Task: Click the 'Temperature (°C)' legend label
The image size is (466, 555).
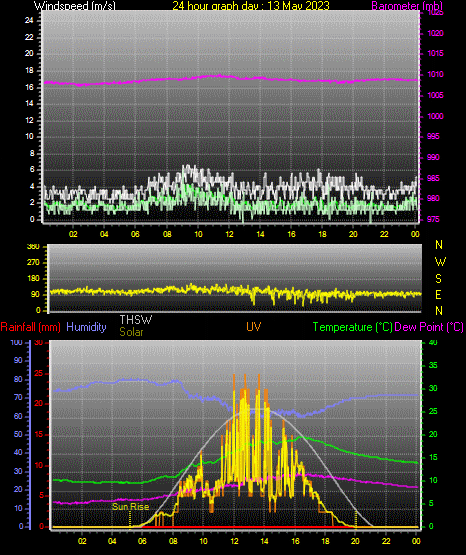Action: coord(353,327)
